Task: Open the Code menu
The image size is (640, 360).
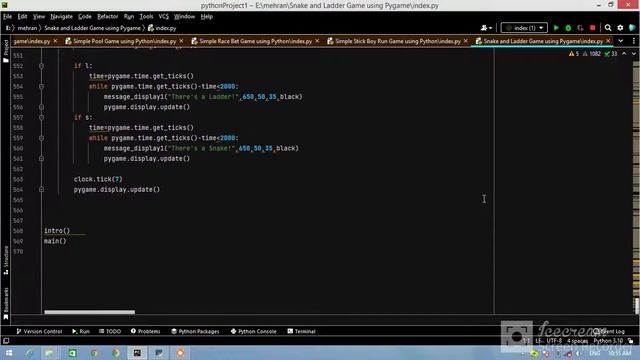Action: pos(84,16)
